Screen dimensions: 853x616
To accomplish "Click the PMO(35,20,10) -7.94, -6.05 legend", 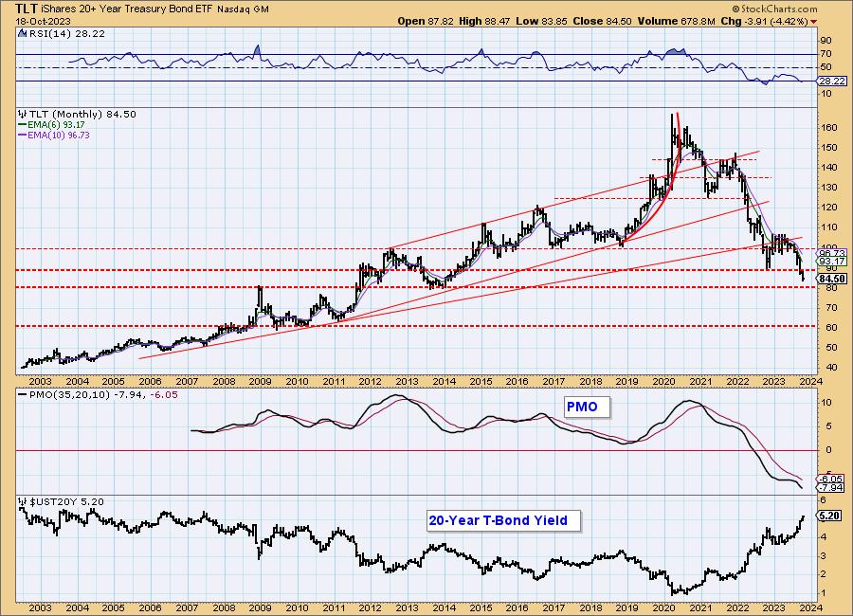I will click(x=103, y=395).
